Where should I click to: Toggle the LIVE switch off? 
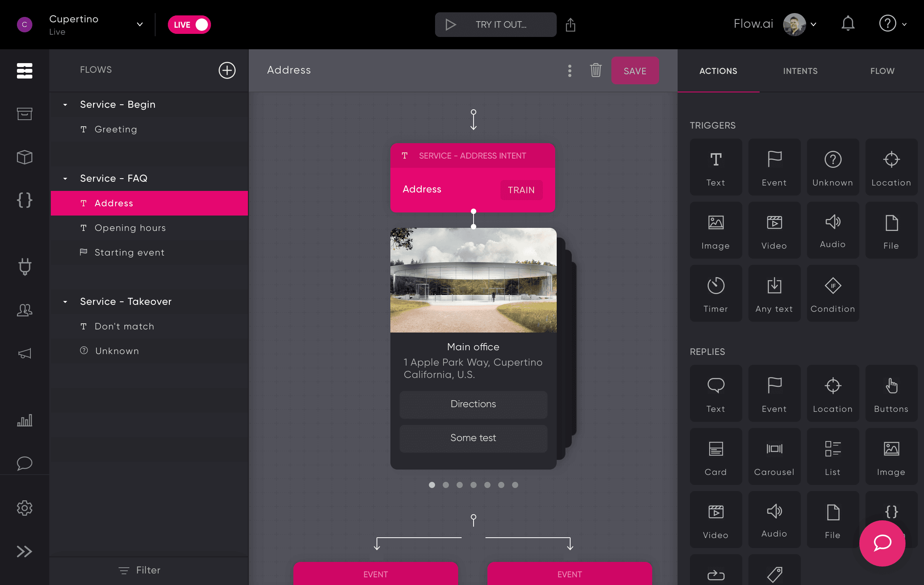click(189, 25)
